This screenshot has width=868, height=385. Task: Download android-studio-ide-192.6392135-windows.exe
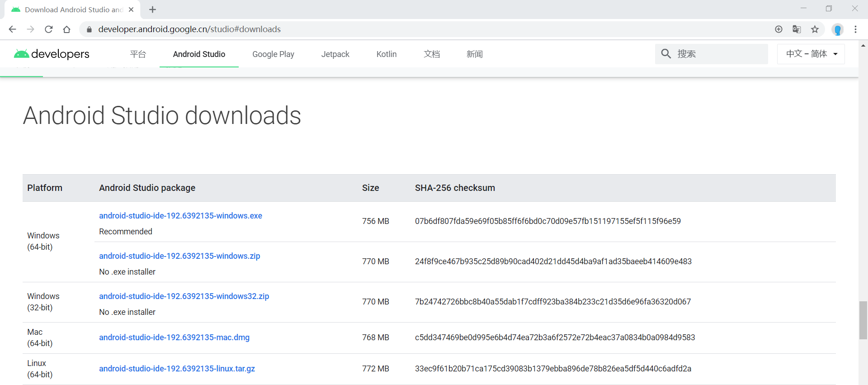pos(180,216)
